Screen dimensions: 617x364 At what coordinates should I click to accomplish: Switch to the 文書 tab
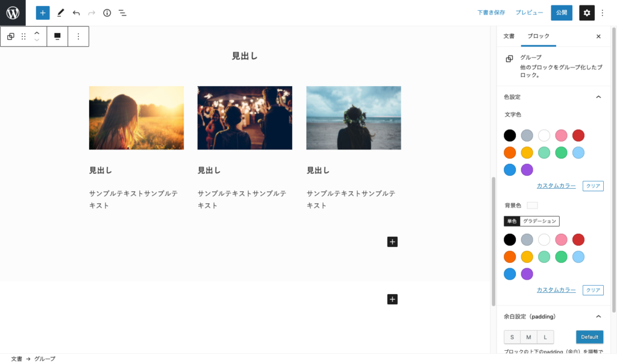(509, 36)
